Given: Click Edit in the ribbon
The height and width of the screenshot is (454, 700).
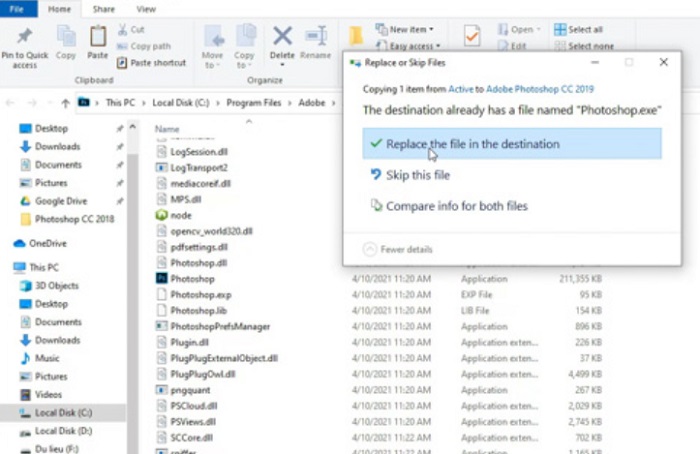Looking at the screenshot, I should [x=512, y=46].
